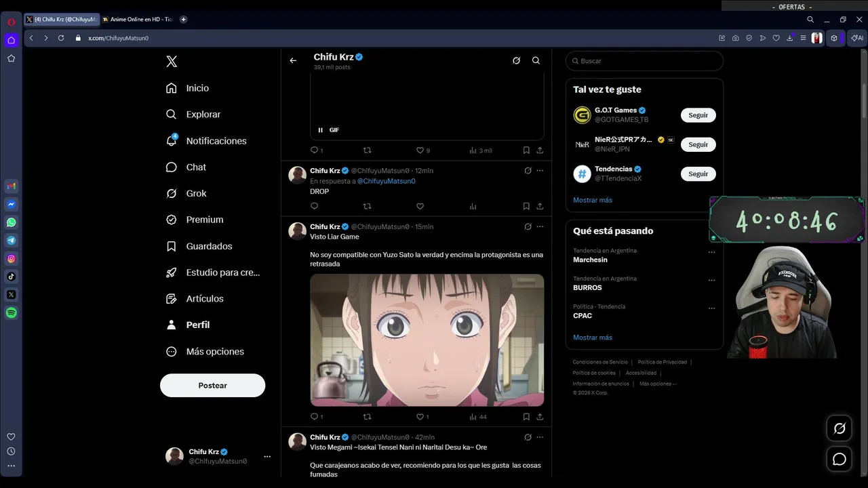Open WhatsApp in Opera sidebar
The width and height of the screenshot is (868, 488).
12,222
